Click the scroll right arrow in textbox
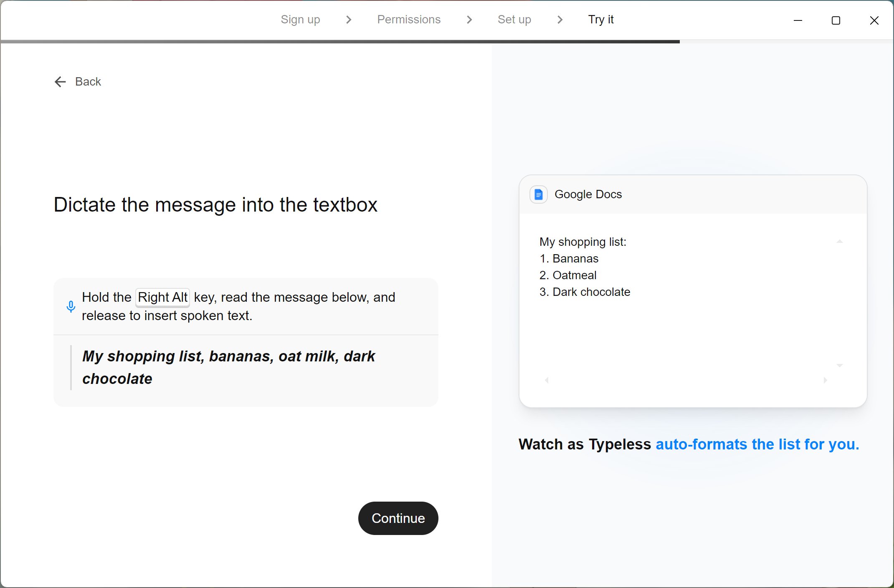 pyautogui.click(x=825, y=380)
